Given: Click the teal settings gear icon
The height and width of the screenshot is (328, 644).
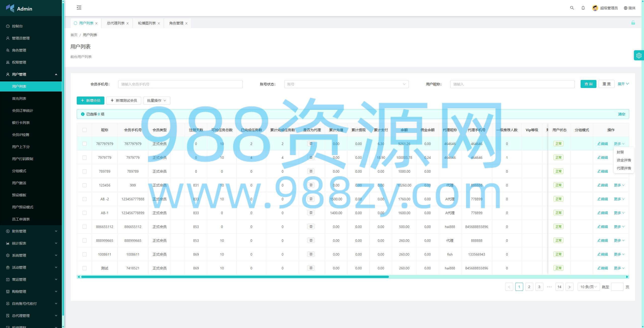Looking at the screenshot, I should [x=639, y=56].
